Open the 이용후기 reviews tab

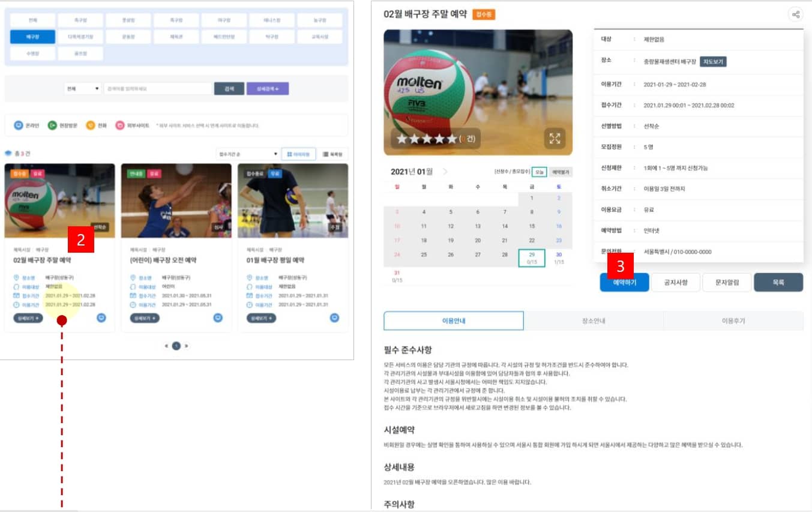pyautogui.click(x=733, y=321)
